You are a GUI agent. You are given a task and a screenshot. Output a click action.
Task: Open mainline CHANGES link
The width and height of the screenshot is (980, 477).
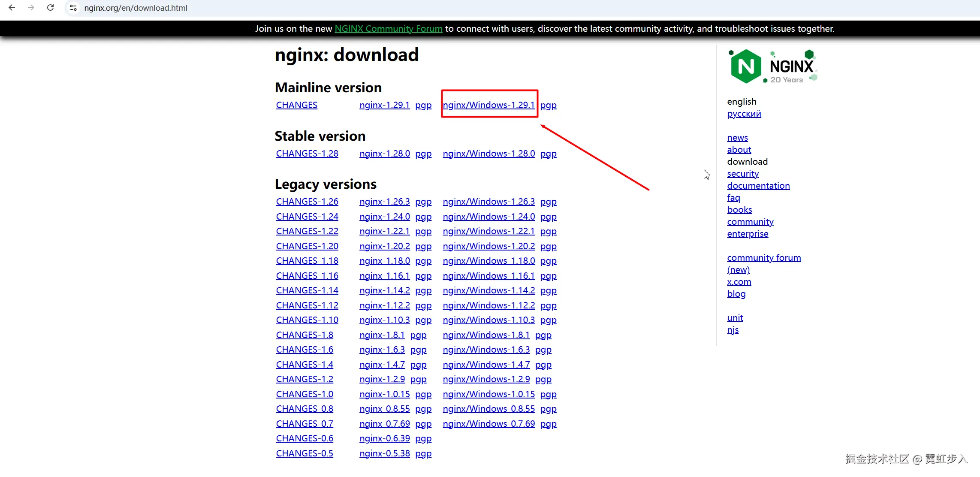click(296, 105)
